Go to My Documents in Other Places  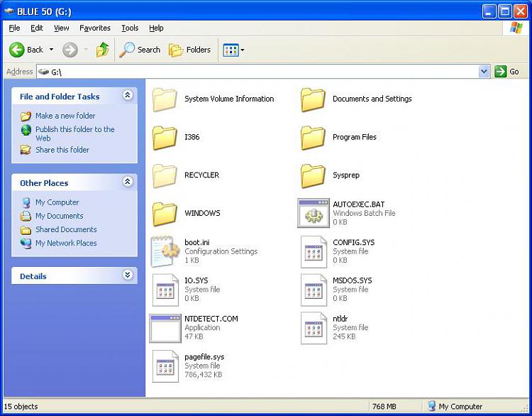(x=60, y=216)
